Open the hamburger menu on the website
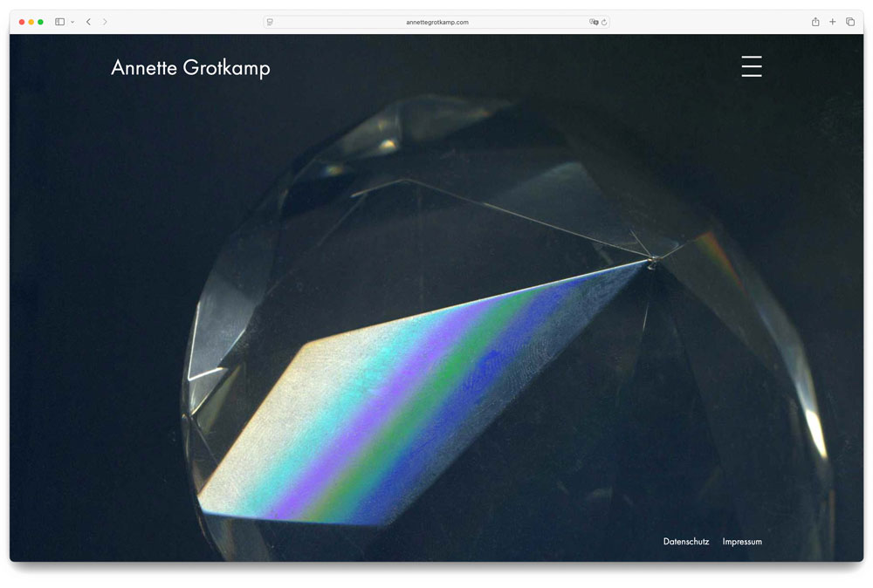The height and width of the screenshot is (588, 873). (x=751, y=67)
